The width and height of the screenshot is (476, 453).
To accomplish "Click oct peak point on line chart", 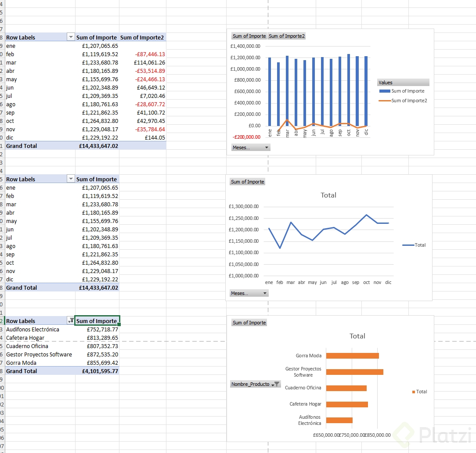I will (x=366, y=215).
